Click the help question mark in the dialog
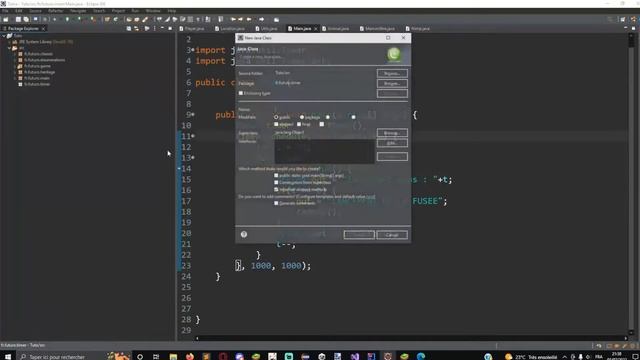This screenshot has height=360, width=640. [x=244, y=234]
